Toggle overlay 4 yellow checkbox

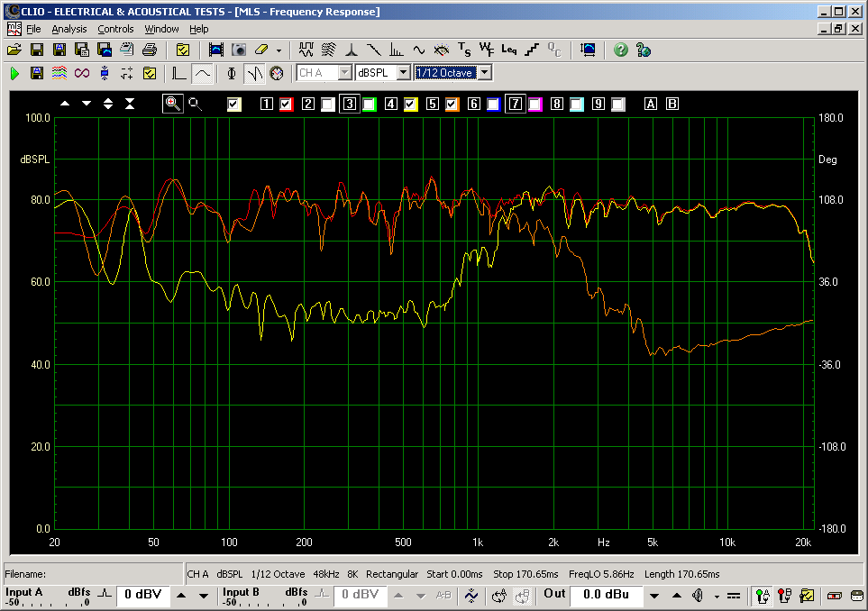[411, 104]
